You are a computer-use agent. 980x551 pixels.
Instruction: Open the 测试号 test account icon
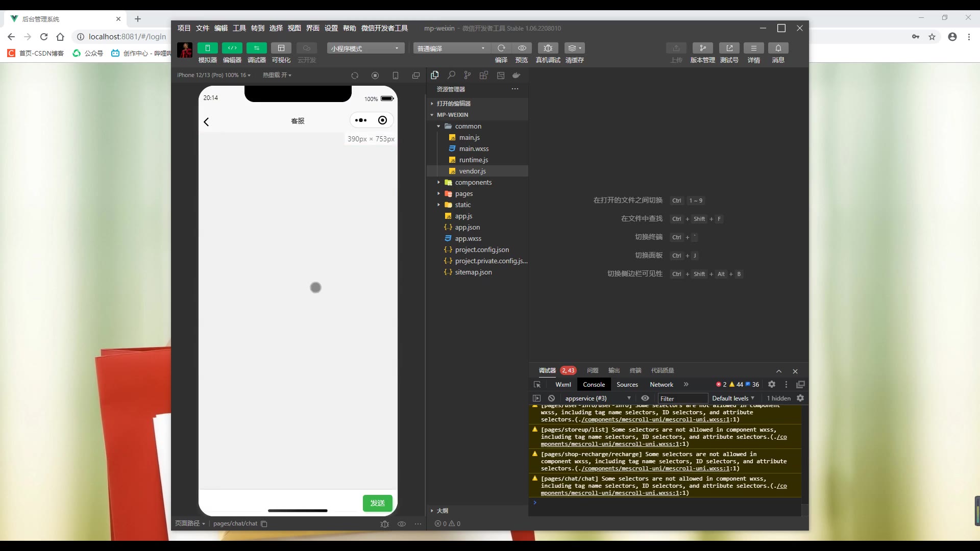coord(729,48)
